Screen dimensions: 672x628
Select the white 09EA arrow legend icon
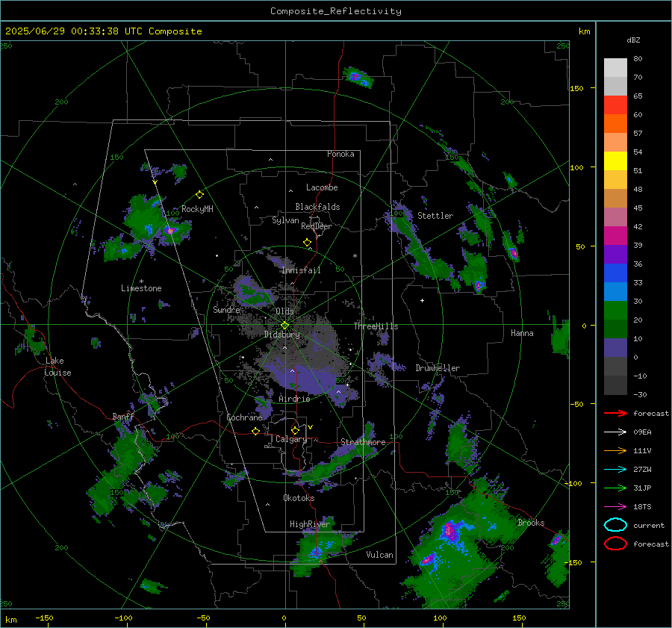click(615, 432)
